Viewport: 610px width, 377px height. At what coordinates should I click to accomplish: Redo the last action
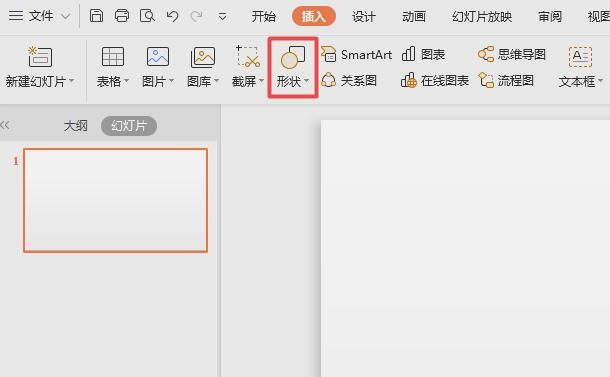click(196, 16)
